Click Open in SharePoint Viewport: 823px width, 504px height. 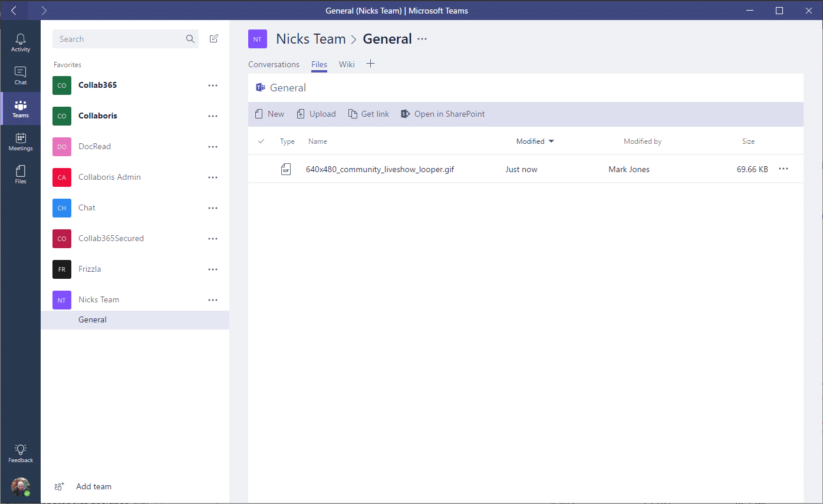point(443,114)
